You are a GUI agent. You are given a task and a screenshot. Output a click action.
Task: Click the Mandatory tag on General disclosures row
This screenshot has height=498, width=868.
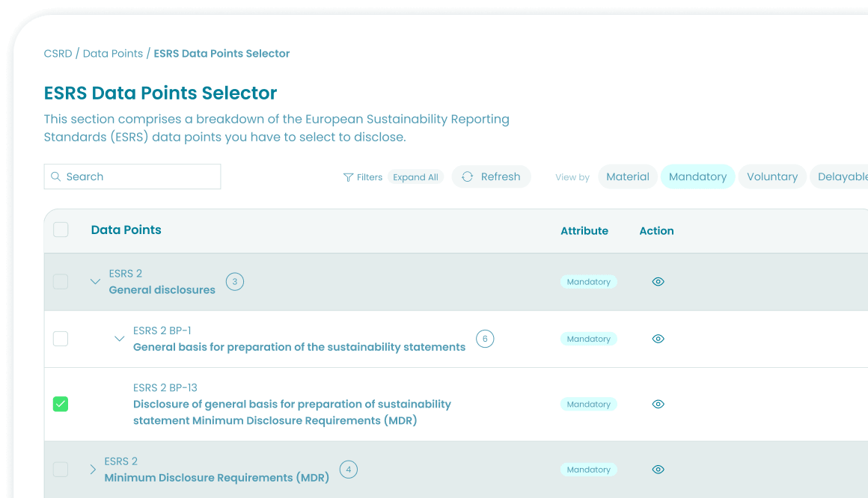pyautogui.click(x=588, y=282)
